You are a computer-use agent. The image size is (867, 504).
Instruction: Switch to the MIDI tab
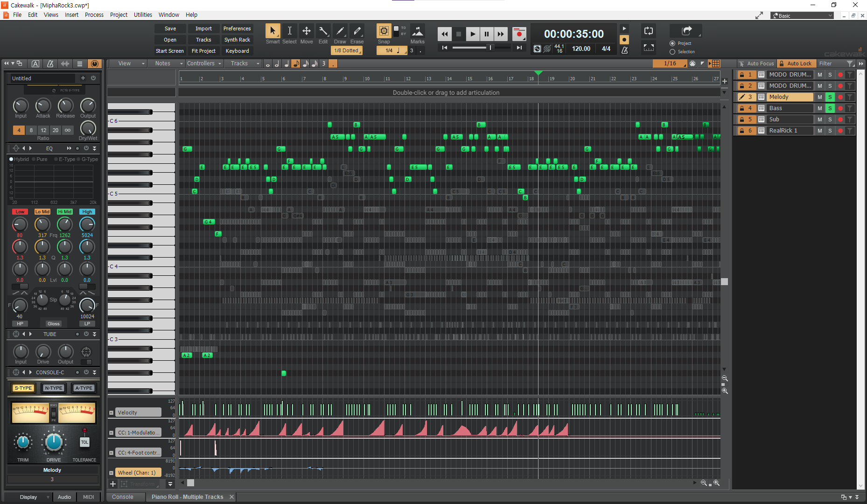88,497
